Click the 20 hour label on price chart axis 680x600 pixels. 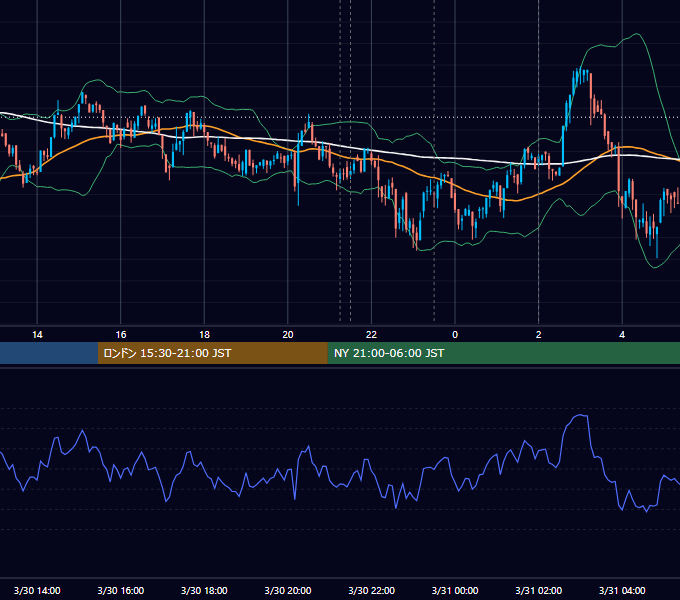pyautogui.click(x=288, y=335)
